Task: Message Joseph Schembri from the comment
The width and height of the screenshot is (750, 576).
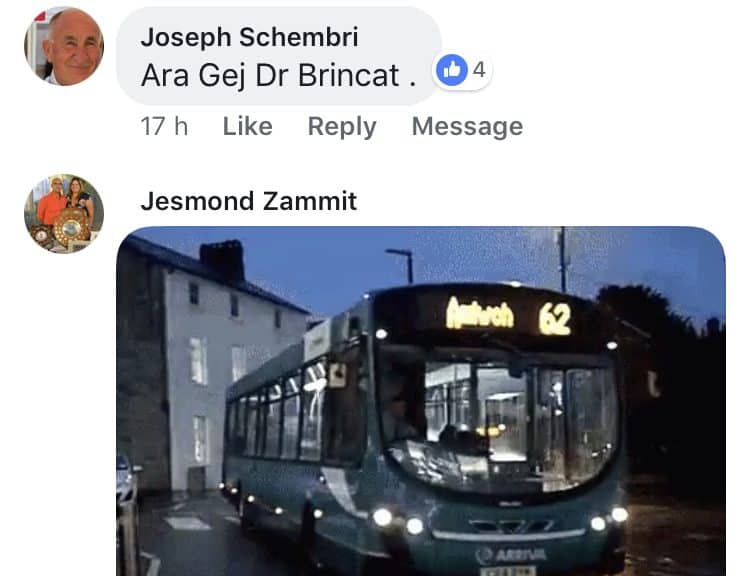Action: (467, 127)
